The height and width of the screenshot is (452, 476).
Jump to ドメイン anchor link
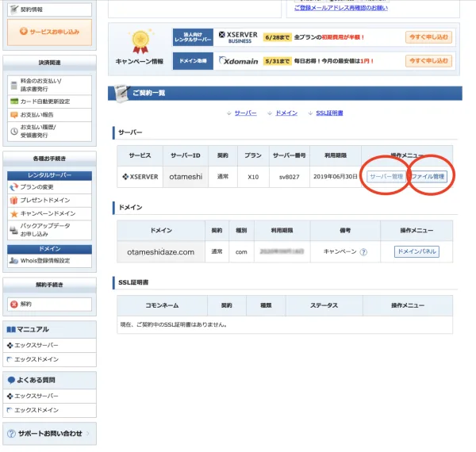tap(286, 113)
